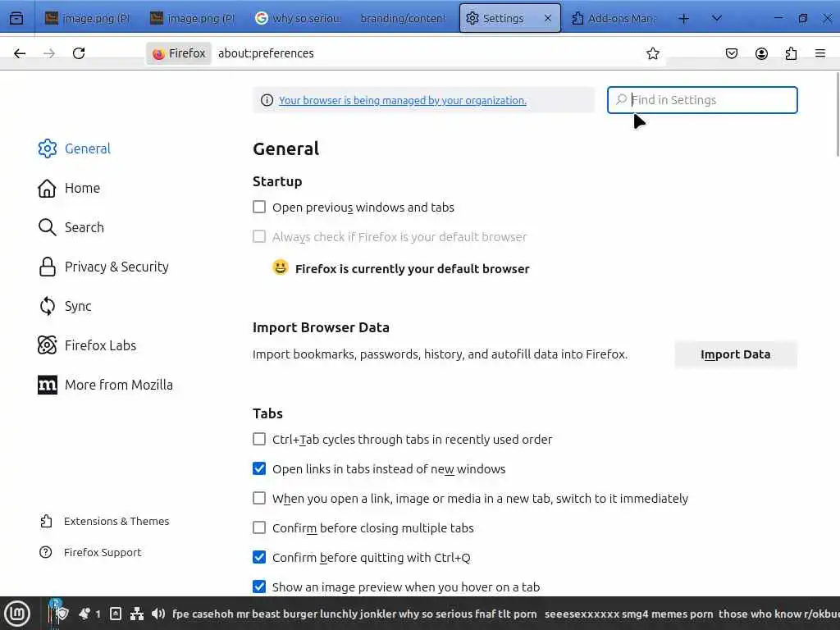Uncheck Open links in tabs instead of new windows
This screenshot has height=630, width=840.
(x=259, y=468)
